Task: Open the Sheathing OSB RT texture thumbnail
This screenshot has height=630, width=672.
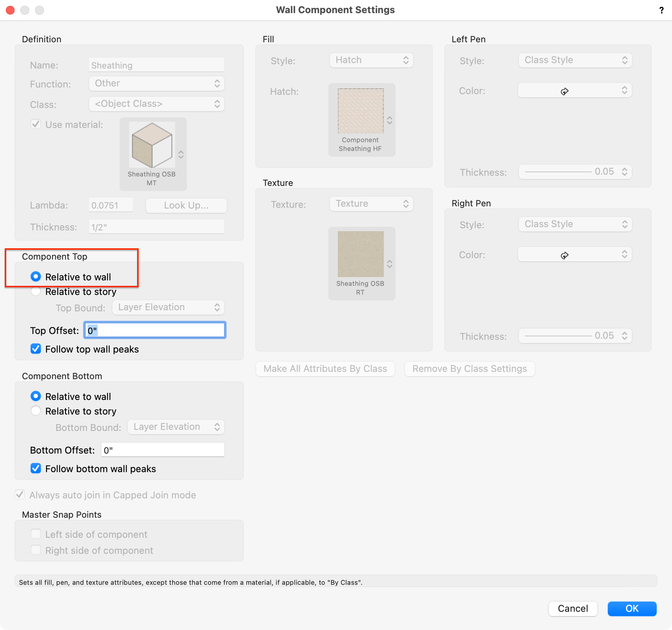Action: [361, 263]
